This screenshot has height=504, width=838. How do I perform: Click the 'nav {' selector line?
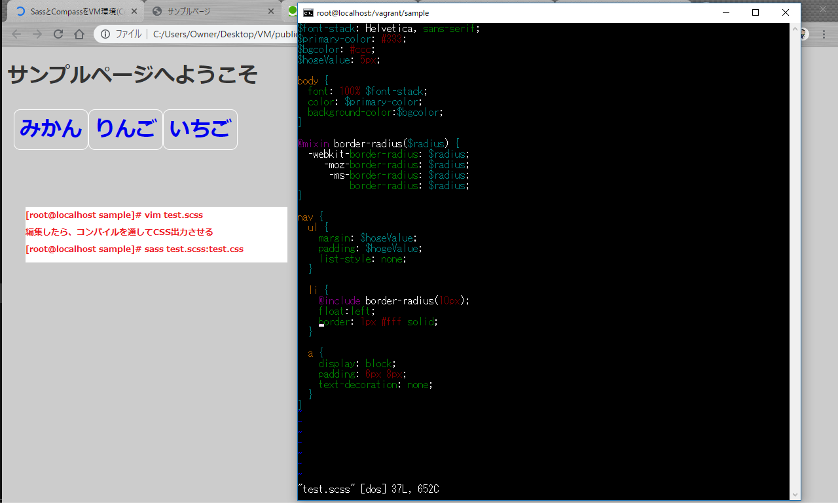click(x=310, y=217)
